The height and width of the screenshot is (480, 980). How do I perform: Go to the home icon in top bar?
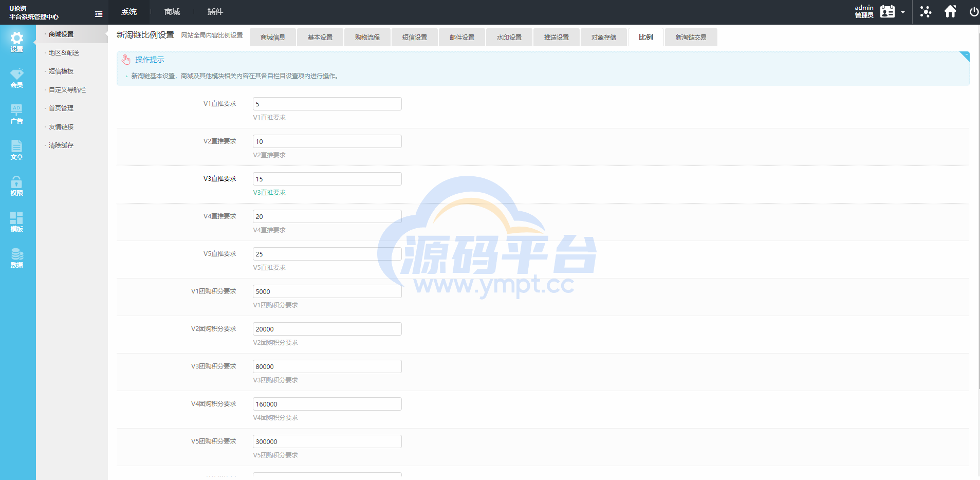950,11
